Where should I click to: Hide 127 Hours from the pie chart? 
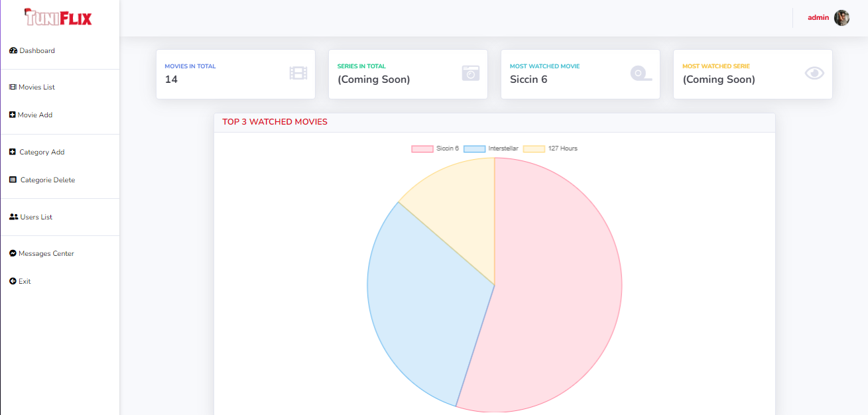coord(550,148)
